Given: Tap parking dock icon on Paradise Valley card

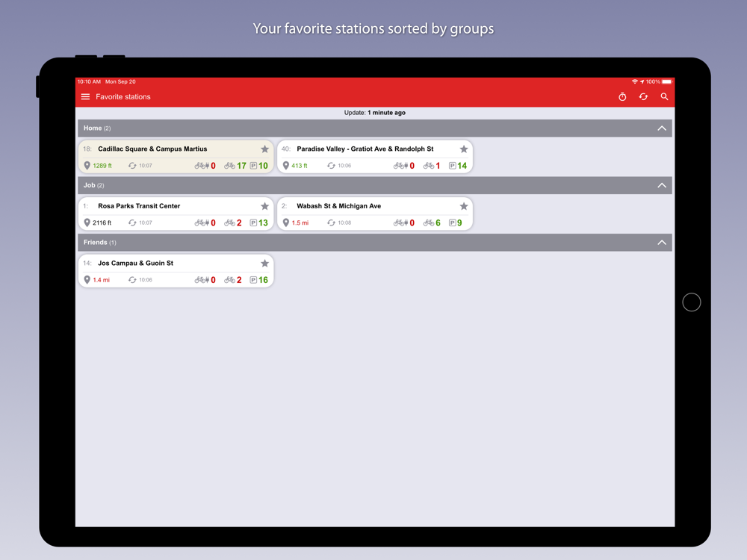Looking at the screenshot, I should [453, 166].
